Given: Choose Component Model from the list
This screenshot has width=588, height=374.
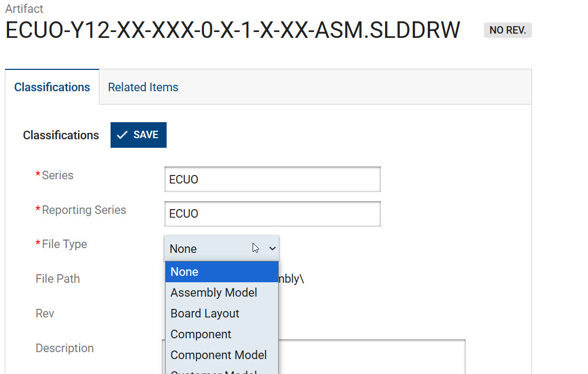Looking at the screenshot, I should (218, 355).
